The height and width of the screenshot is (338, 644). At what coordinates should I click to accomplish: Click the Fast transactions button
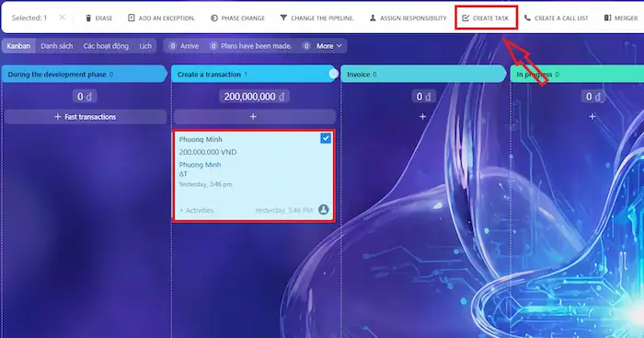pos(86,117)
